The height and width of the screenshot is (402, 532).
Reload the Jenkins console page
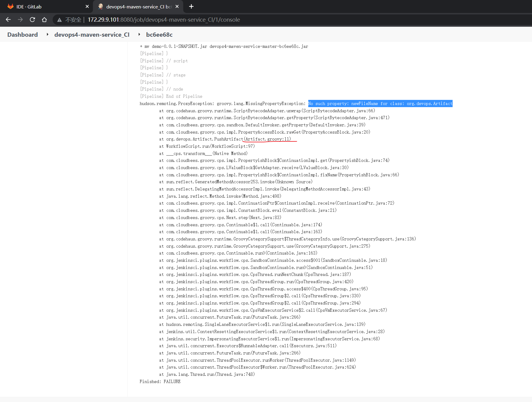tap(32, 20)
